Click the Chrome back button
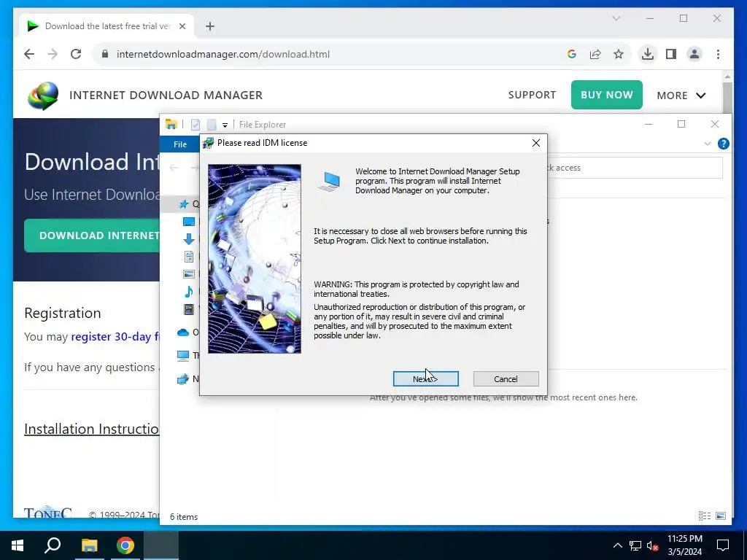The height and width of the screenshot is (560, 747). point(29,54)
